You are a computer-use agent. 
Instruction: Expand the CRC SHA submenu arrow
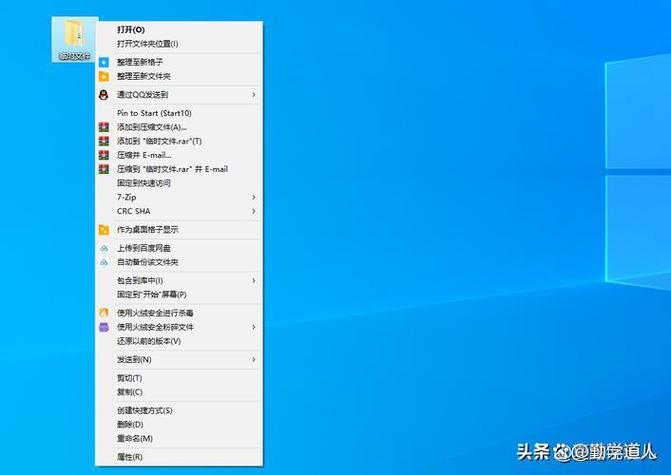tap(254, 211)
